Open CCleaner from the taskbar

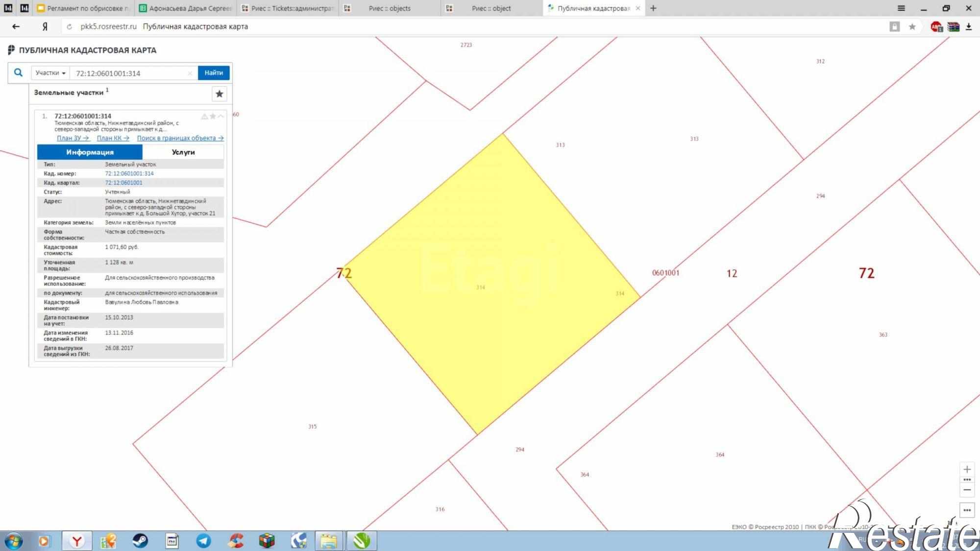tap(236, 541)
